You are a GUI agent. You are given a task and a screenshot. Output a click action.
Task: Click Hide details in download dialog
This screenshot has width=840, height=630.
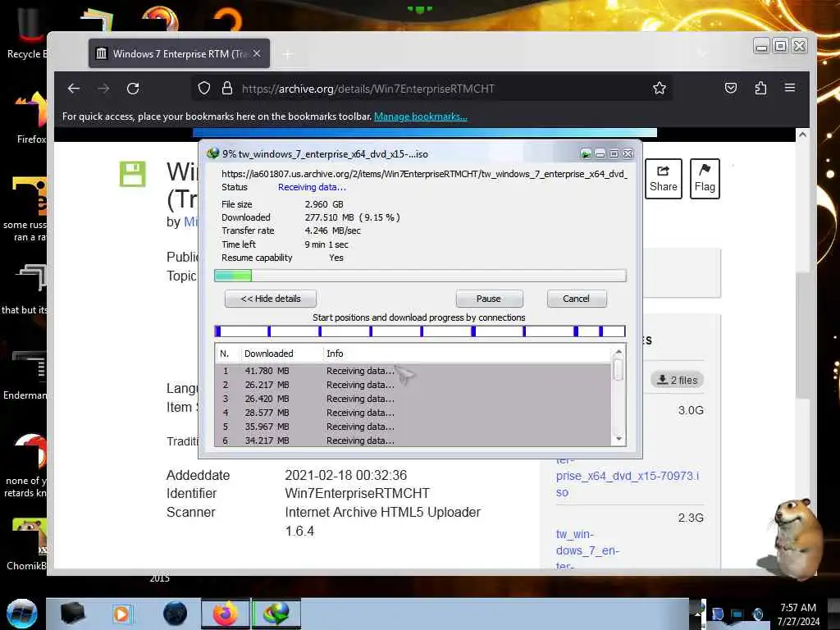tap(271, 299)
